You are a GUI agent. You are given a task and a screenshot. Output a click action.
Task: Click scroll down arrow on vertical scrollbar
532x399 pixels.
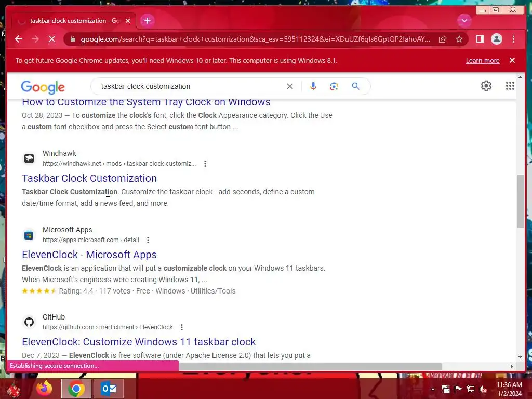coord(521,357)
